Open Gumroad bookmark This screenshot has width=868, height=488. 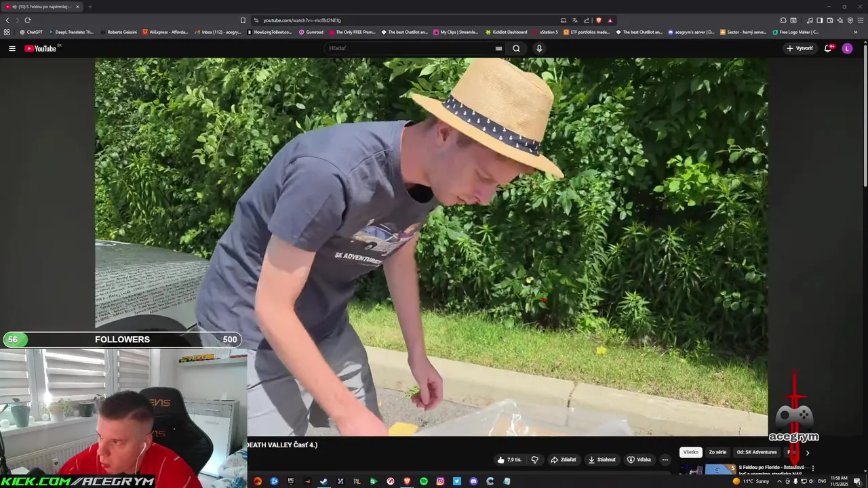(311, 32)
